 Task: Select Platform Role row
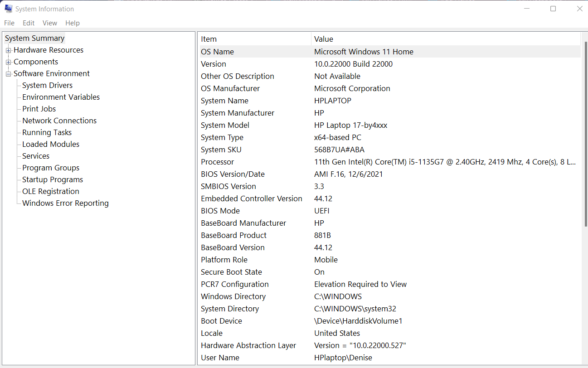coord(390,260)
